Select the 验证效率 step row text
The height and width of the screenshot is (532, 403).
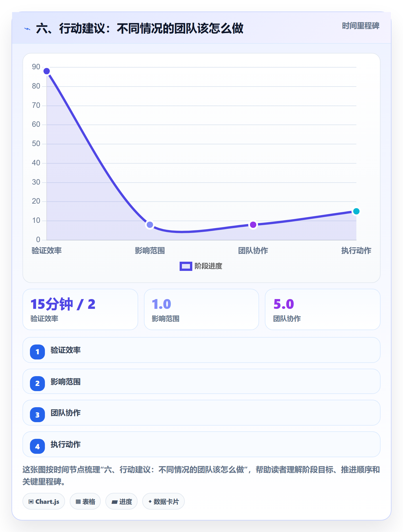click(x=66, y=350)
